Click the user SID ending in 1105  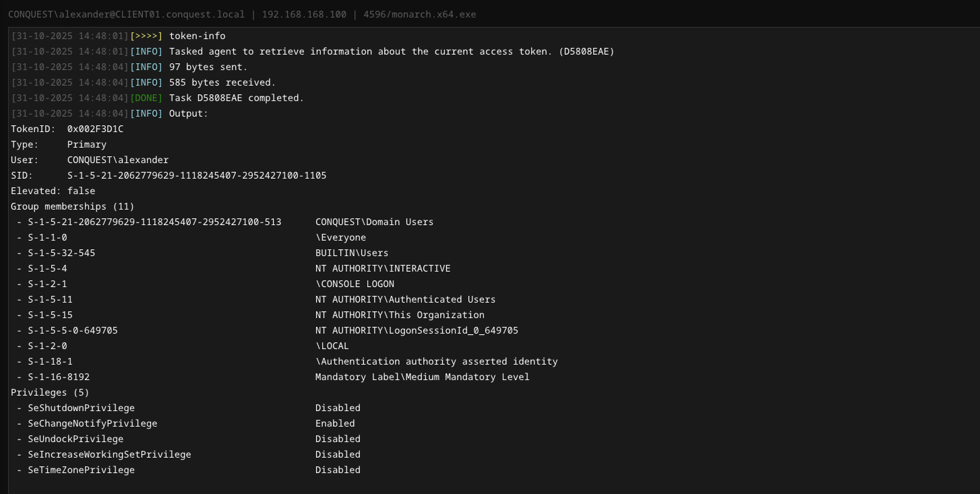[x=197, y=175]
